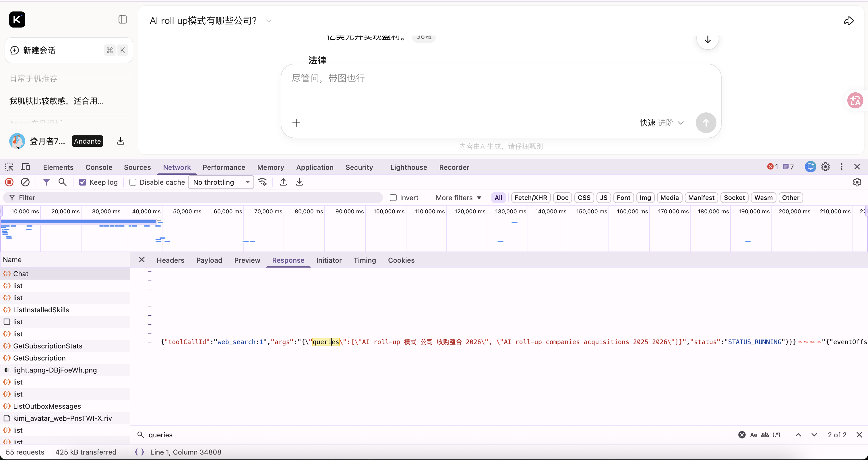Select the Chat network request

65,273
